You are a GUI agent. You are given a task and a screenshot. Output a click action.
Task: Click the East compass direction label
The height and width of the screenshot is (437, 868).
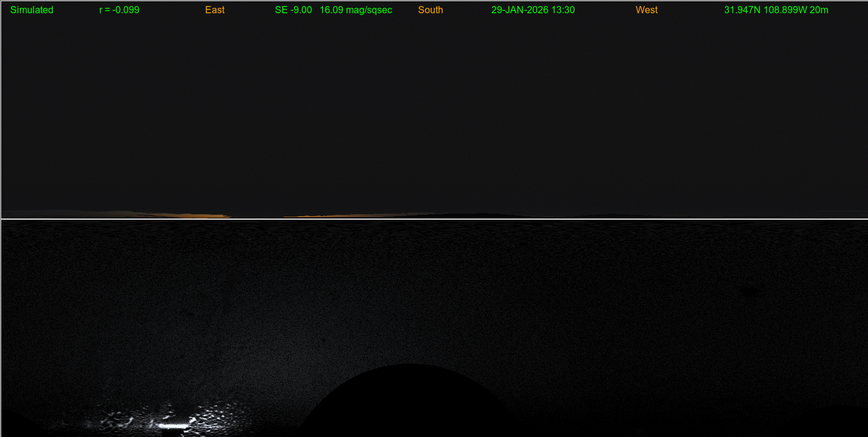(215, 10)
